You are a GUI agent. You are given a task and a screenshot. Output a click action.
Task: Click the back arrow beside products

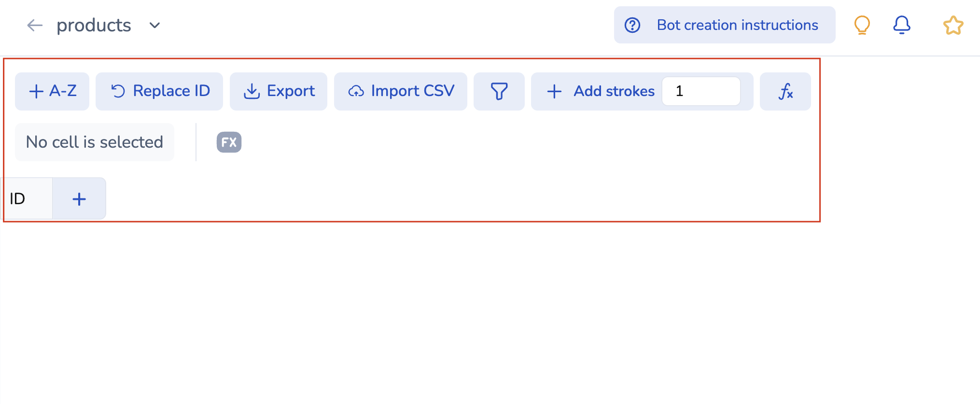35,25
